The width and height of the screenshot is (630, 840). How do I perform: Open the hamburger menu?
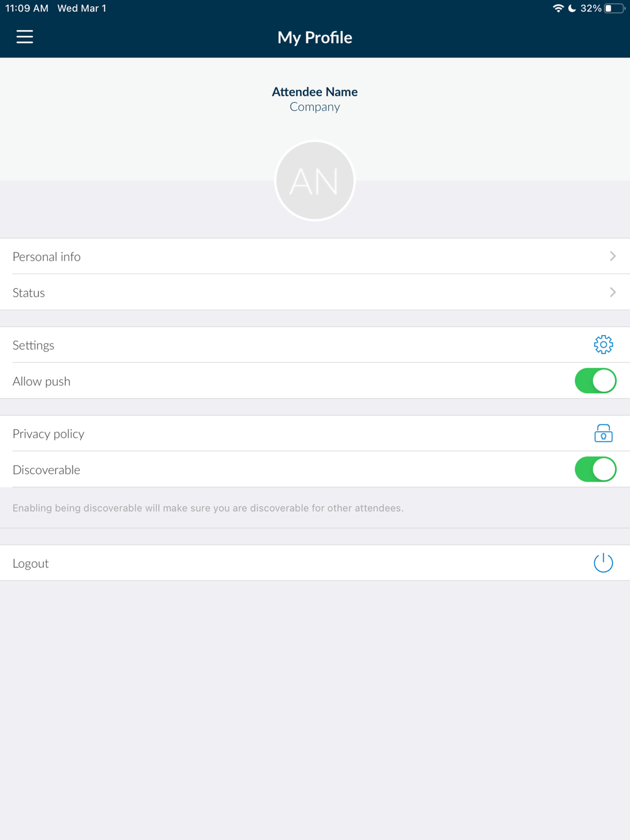click(25, 37)
